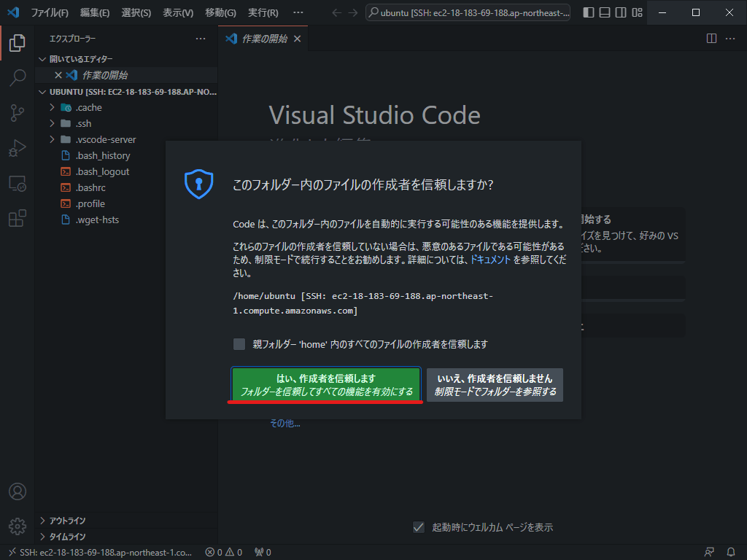Click はい、作成者を信頼します button
The height and width of the screenshot is (560, 747).
(x=326, y=384)
